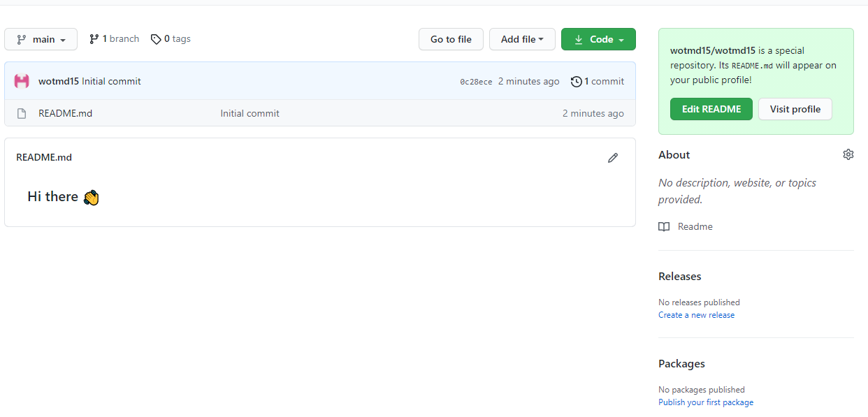Click the tags icon showing '0 tags'

pos(156,38)
